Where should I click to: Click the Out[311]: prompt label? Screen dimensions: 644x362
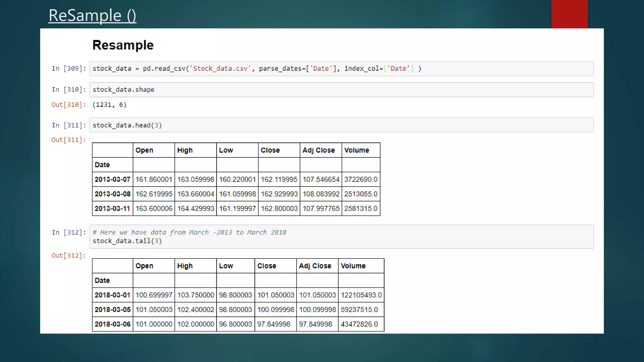point(69,140)
